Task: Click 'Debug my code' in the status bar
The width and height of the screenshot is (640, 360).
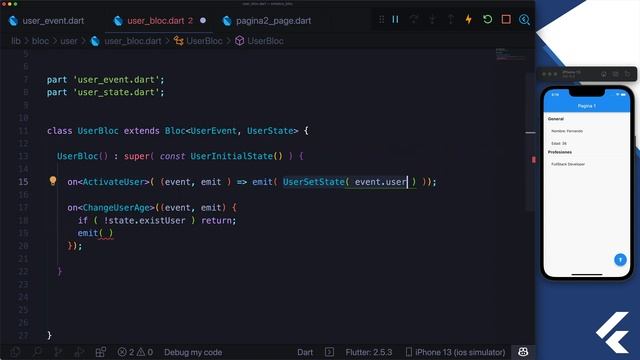Action: [193, 352]
